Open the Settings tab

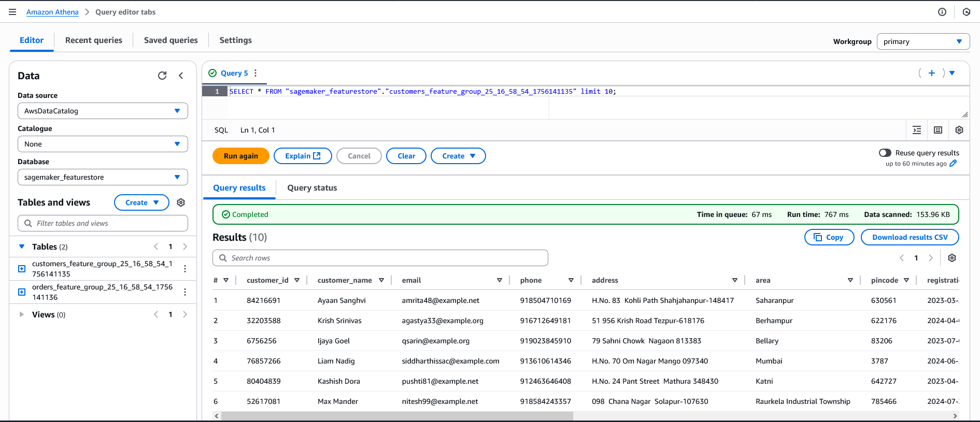(236, 40)
